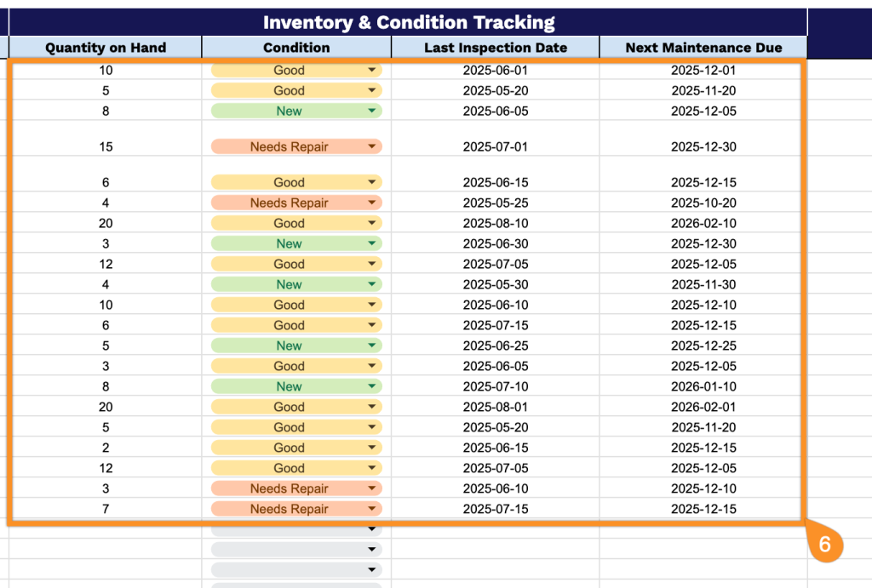Click the New dropdown arrow in the 2025-05-30 row

[x=371, y=284]
